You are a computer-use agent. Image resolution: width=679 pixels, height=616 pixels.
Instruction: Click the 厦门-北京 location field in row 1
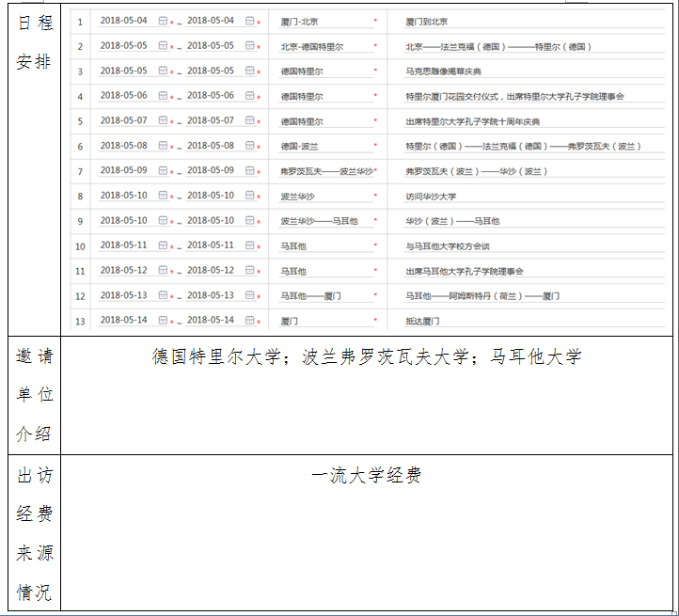324,21
